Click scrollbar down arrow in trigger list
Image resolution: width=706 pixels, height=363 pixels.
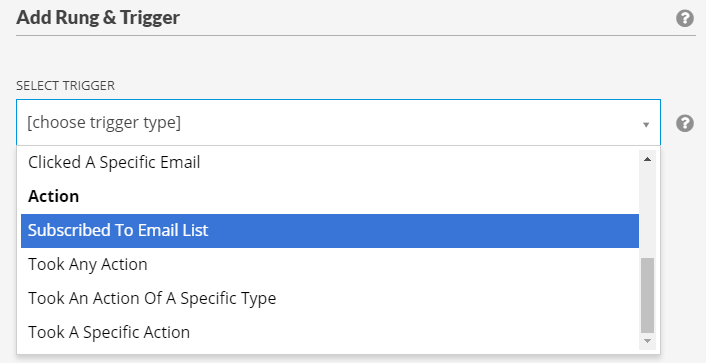point(647,341)
